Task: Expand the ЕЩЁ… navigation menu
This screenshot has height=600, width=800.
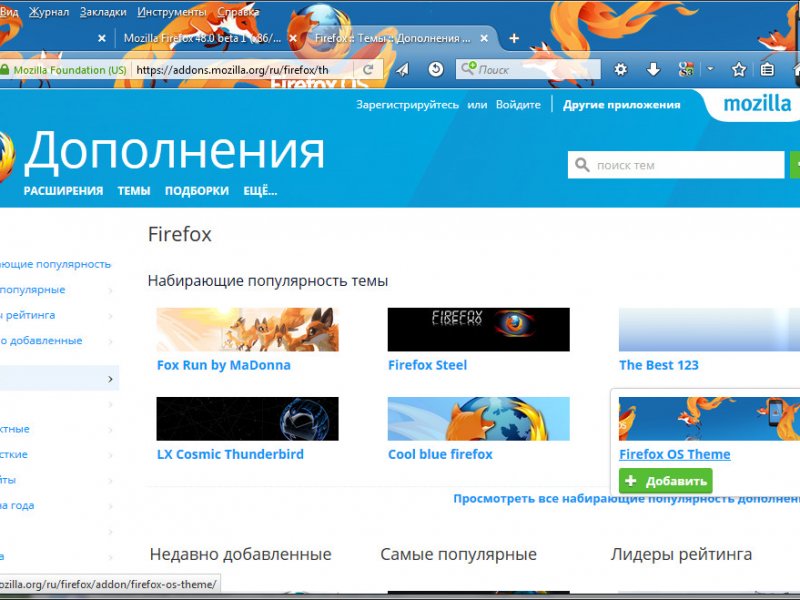Action: (260, 191)
